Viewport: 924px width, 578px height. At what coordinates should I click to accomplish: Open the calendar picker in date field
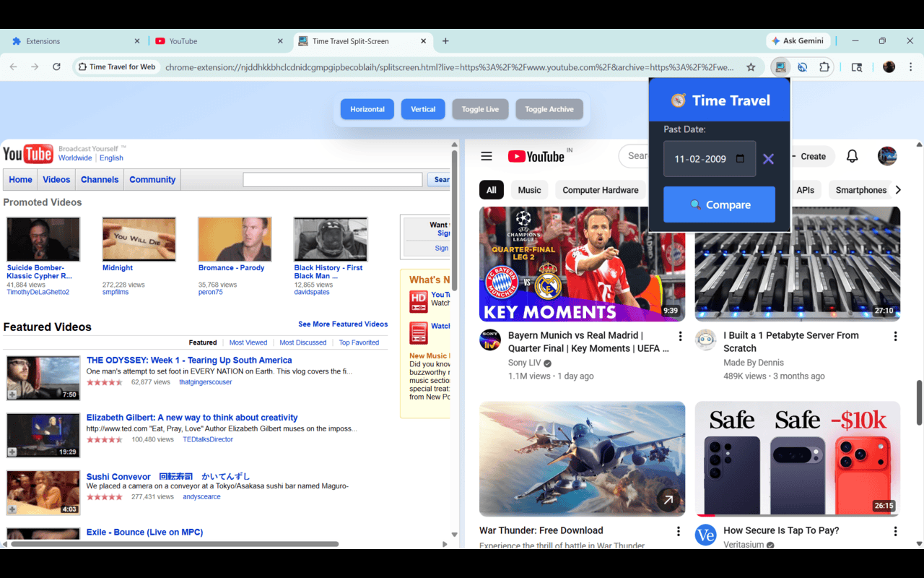[740, 158]
